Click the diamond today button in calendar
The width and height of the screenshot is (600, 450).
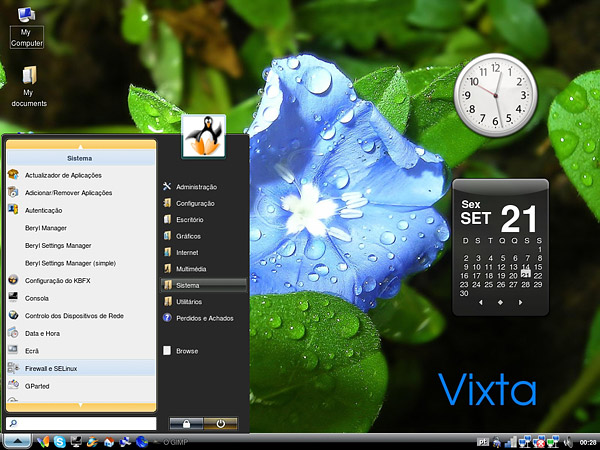501,302
